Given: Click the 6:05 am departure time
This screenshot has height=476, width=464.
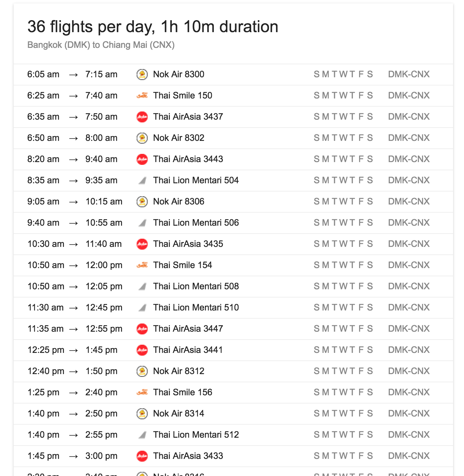Looking at the screenshot, I should point(43,74).
